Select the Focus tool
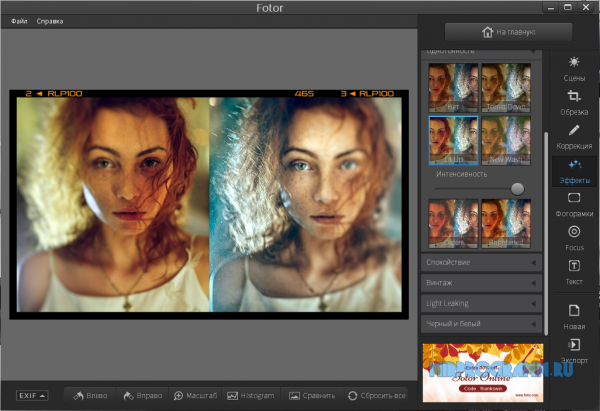Image resolution: width=600 pixels, height=411 pixels. click(x=574, y=238)
